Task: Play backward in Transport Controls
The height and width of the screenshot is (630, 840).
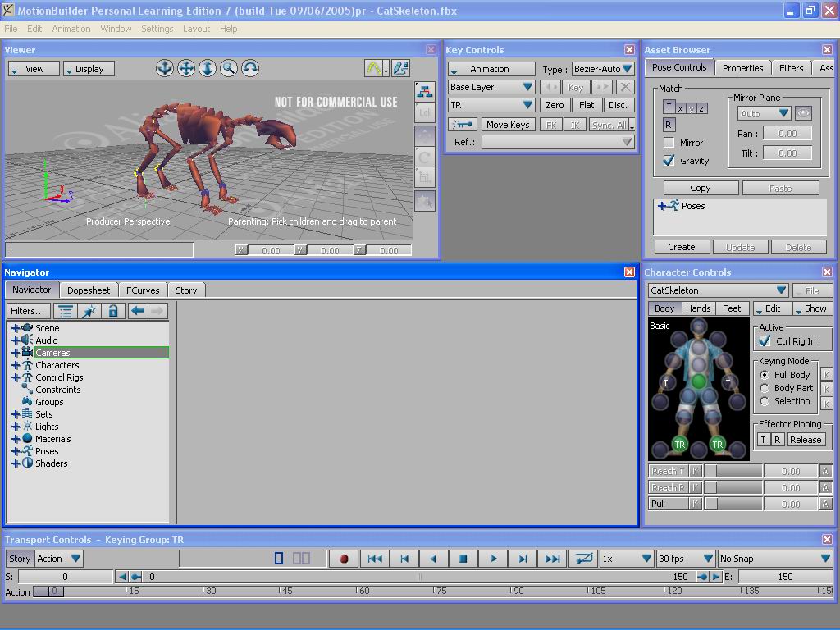Action: (433, 558)
